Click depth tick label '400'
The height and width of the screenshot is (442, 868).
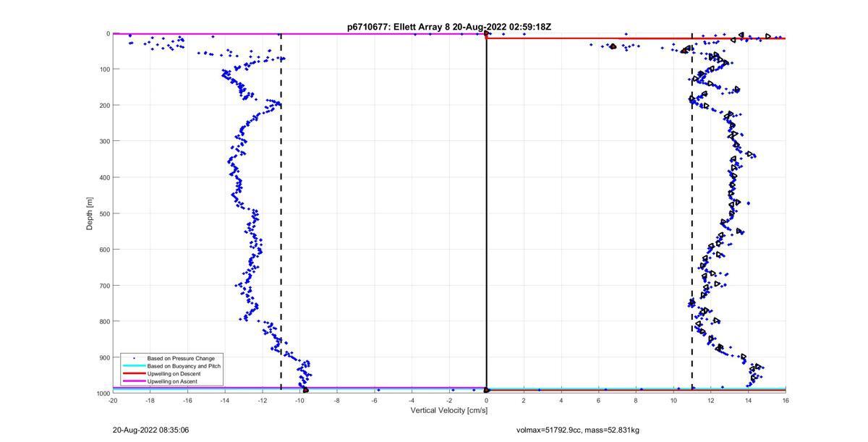tap(104, 177)
